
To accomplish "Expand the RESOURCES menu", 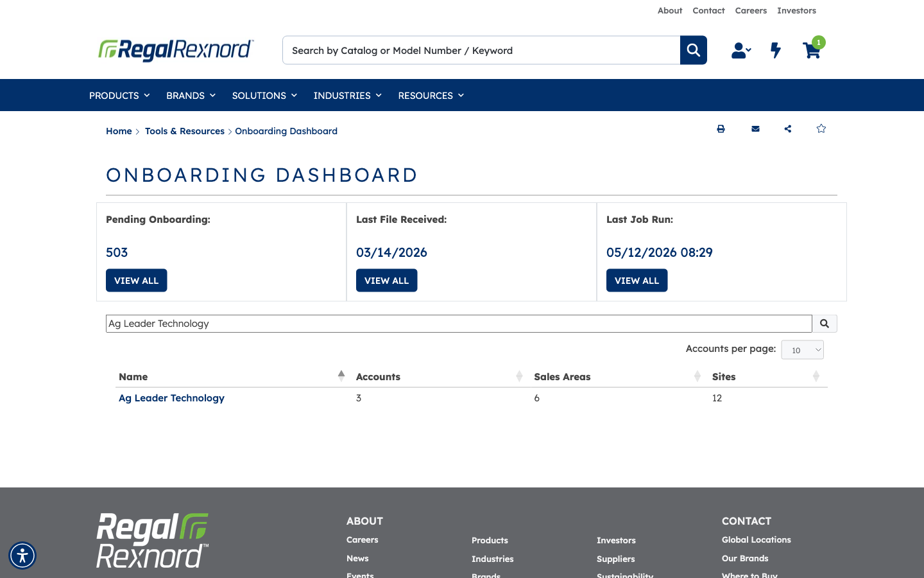I will [431, 95].
